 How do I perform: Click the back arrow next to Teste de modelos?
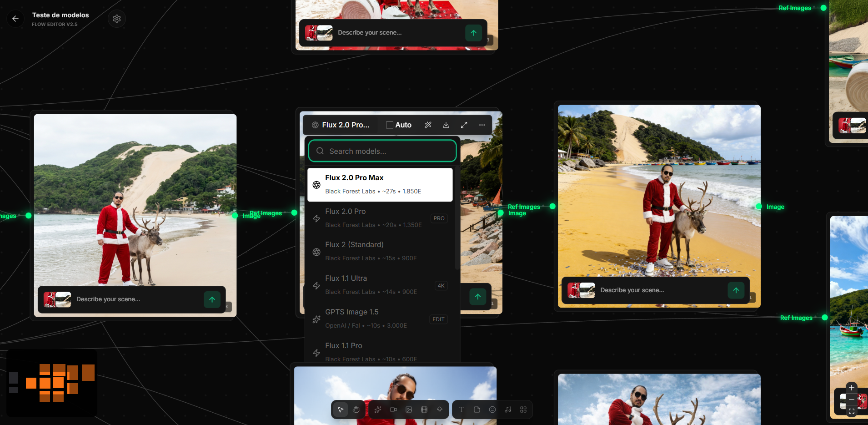coord(15,19)
